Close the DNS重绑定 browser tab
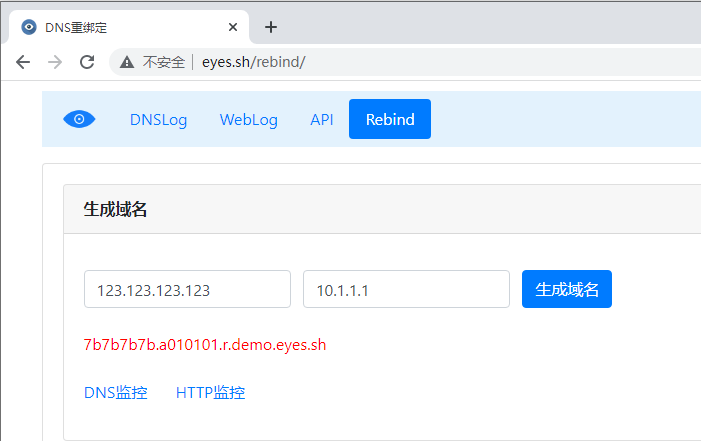The width and height of the screenshot is (701, 441). click(x=232, y=27)
